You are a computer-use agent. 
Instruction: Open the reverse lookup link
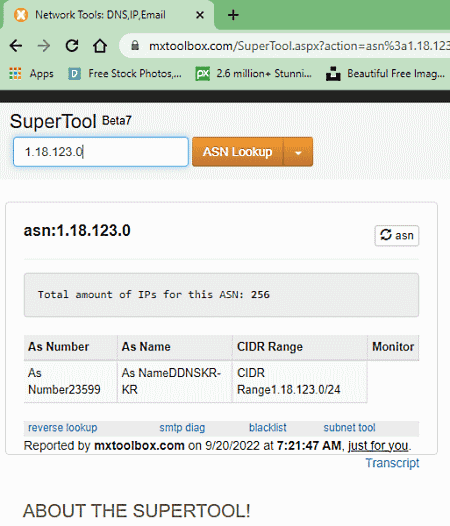tap(63, 428)
